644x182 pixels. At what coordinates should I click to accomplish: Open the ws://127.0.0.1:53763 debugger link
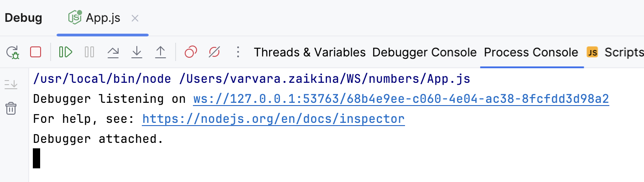[x=401, y=99]
